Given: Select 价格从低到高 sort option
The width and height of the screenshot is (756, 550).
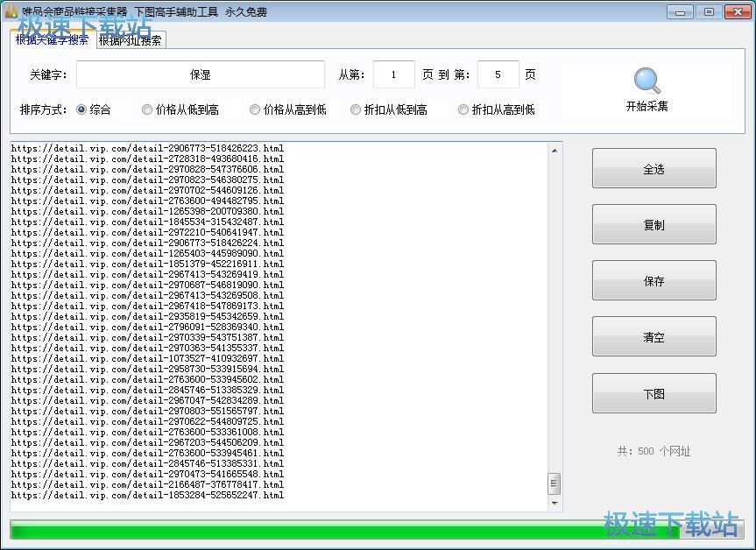Looking at the screenshot, I should coord(147,109).
